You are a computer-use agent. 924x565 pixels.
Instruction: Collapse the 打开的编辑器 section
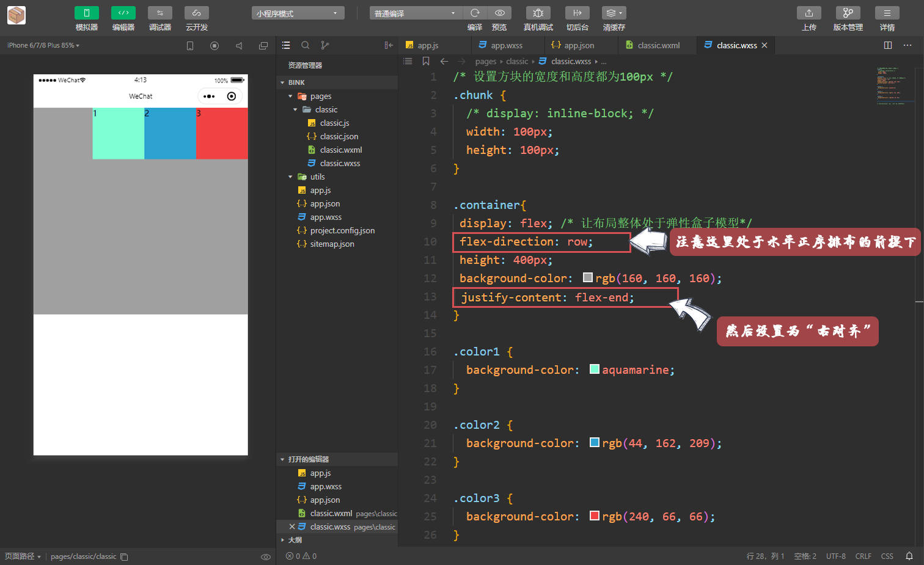click(337, 459)
